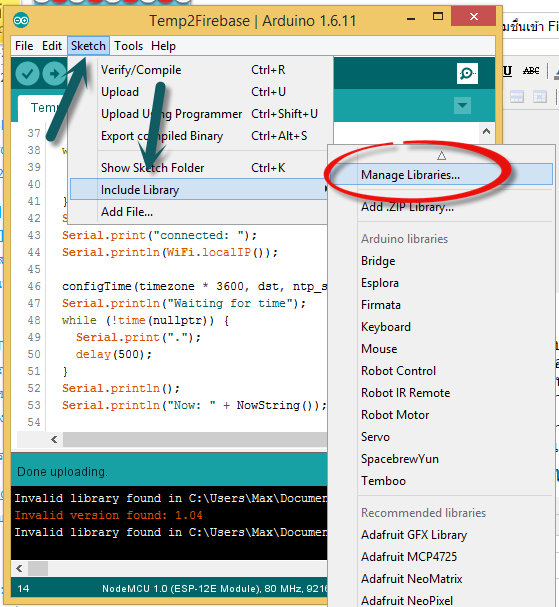Click the Verify checkmark toolbar button
This screenshot has height=607, width=559.
pyautogui.click(x=27, y=74)
